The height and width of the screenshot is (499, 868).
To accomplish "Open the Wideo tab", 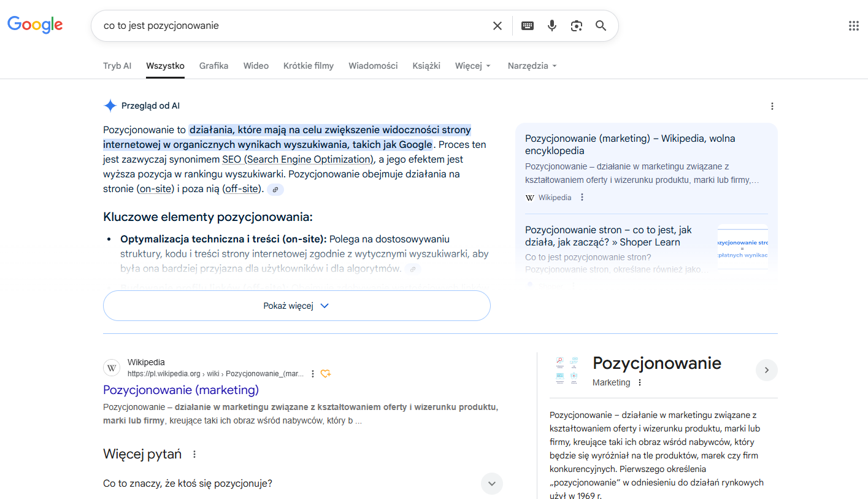I will point(256,66).
